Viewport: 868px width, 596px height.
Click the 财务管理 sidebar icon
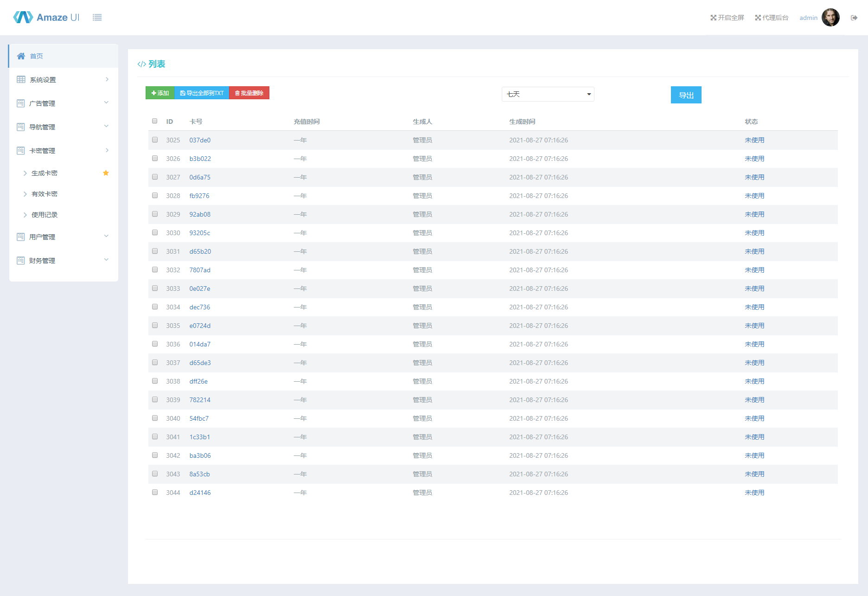tap(21, 261)
